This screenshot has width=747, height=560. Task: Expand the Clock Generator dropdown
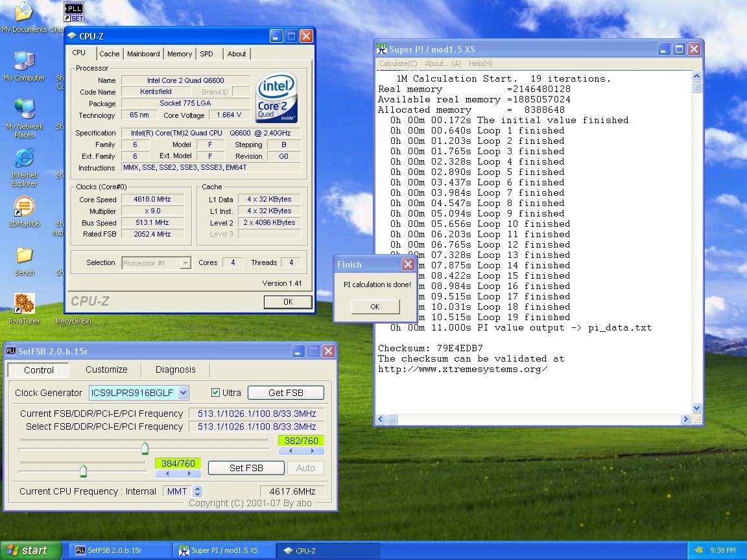(184, 392)
